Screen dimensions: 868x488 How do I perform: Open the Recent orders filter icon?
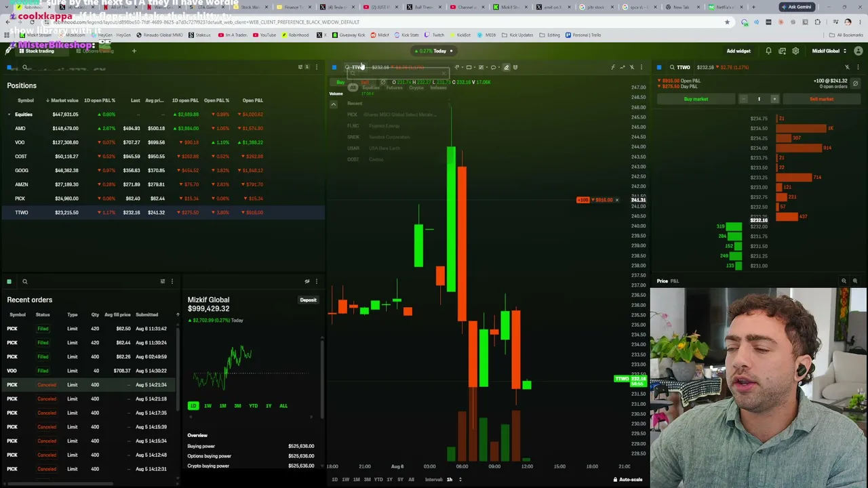coord(162,281)
